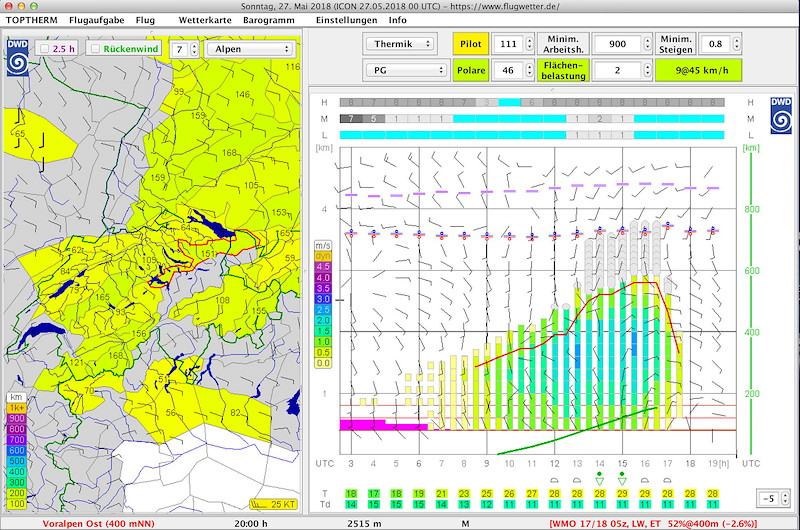The height and width of the screenshot is (530, 800).
Task: Click the 4.5 m/s climb legend swatch
Action: click(x=322, y=267)
